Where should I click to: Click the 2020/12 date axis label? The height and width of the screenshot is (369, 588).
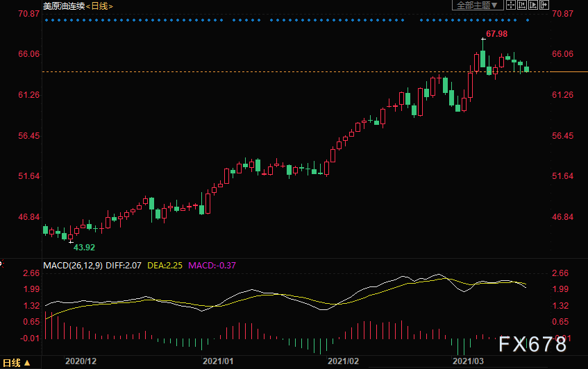pyautogui.click(x=81, y=361)
